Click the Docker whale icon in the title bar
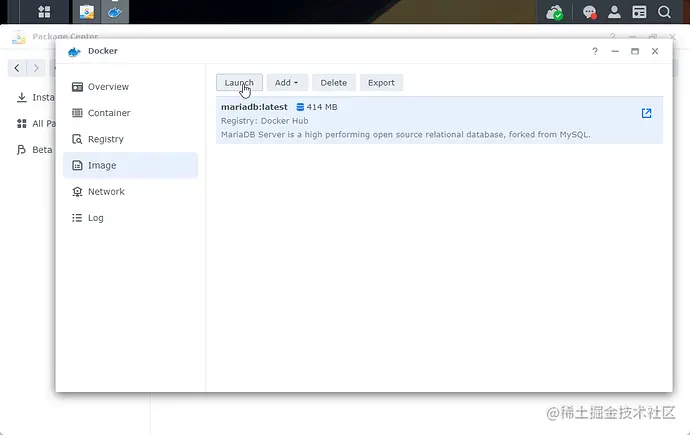 (x=74, y=52)
